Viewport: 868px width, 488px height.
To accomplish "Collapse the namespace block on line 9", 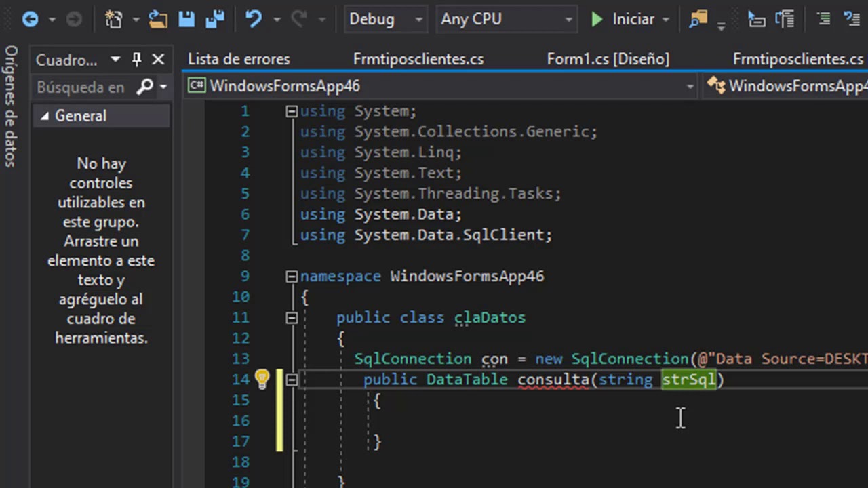I will [292, 277].
